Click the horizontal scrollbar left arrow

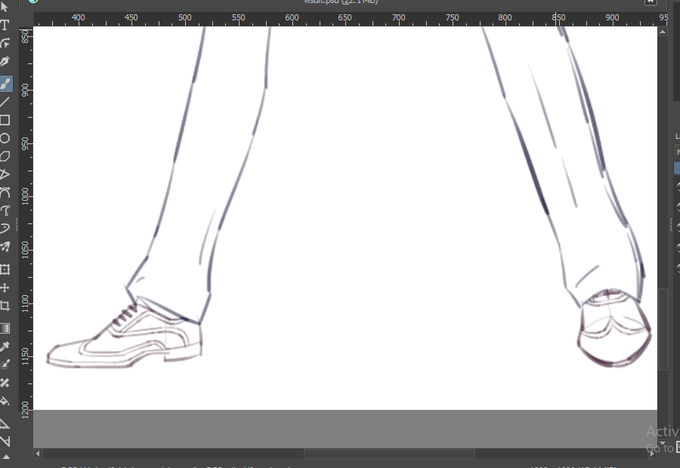click(x=38, y=454)
